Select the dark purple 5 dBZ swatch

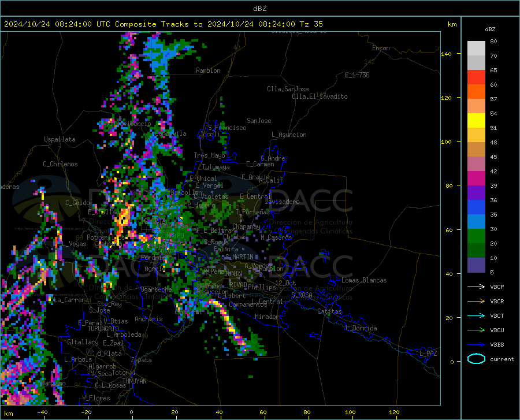click(x=476, y=265)
